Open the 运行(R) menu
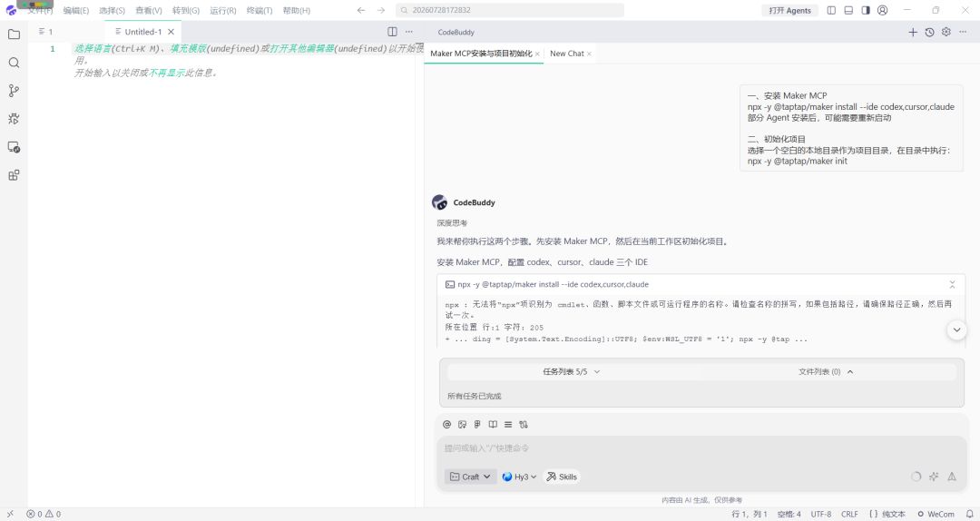 click(222, 11)
